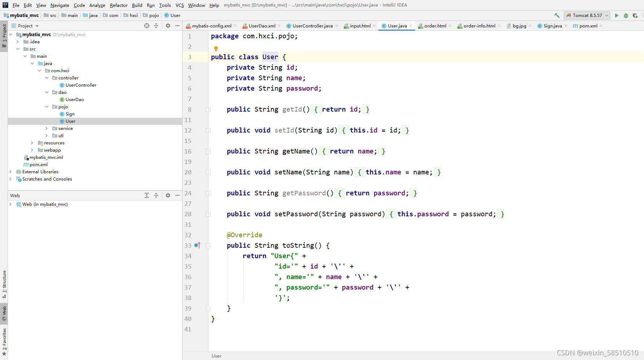Click the Run with Coverage icon
The width and height of the screenshot is (644, 360).
click(635, 16)
